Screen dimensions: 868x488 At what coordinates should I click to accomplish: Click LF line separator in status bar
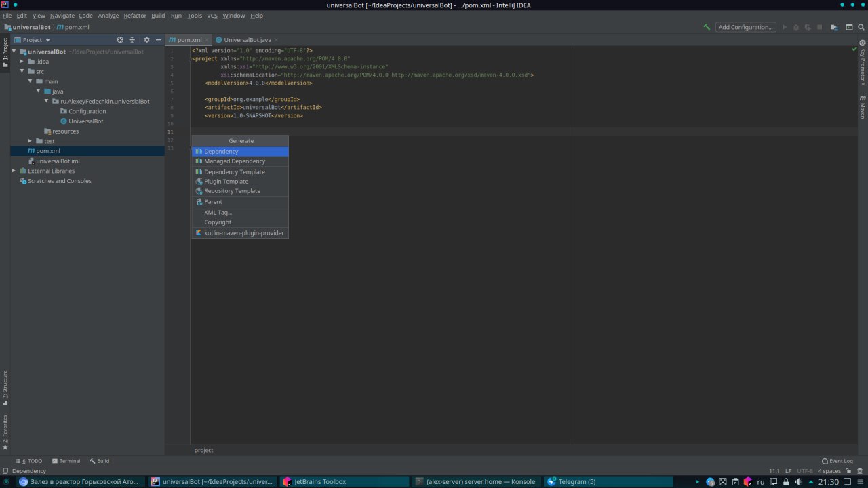pyautogui.click(x=788, y=471)
